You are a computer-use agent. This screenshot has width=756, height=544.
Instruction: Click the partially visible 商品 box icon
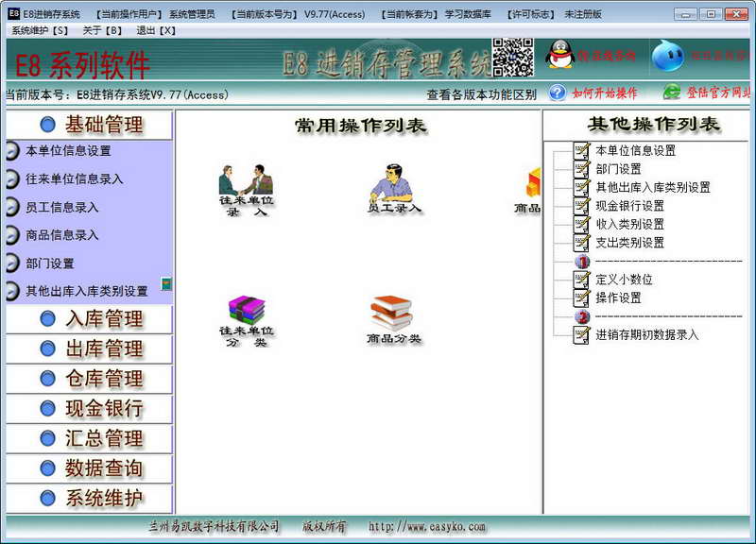pos(528,190)
